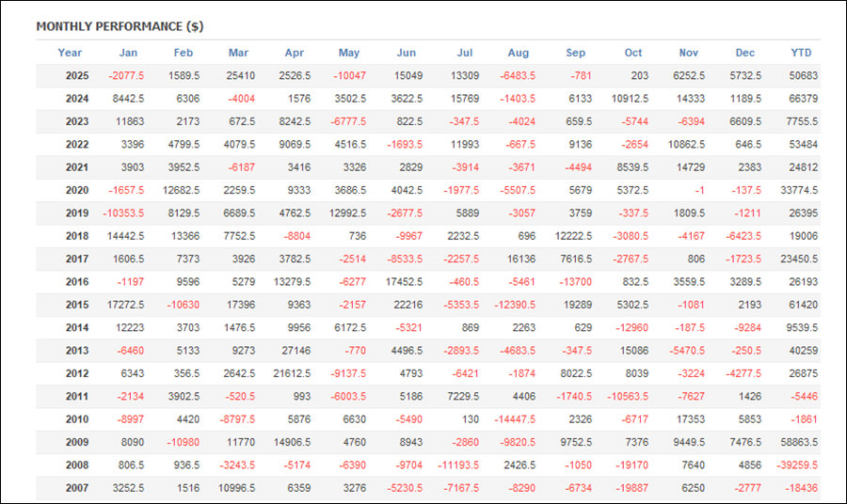Click June 2015 value 22216
The image size is (847, 504).
[408, 305]
